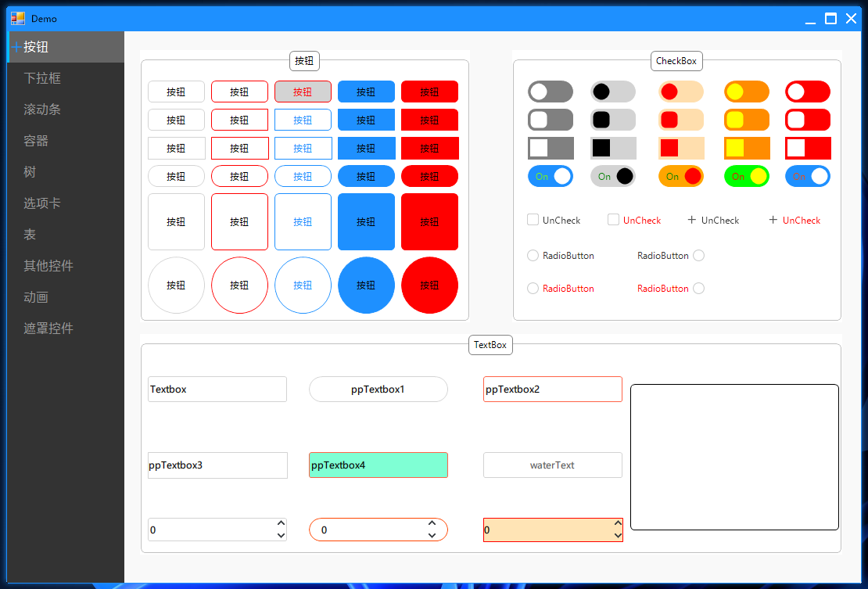Turn off the blue switch with red On text
This screenshot has width=868, height=589.
tap(808, 176)
